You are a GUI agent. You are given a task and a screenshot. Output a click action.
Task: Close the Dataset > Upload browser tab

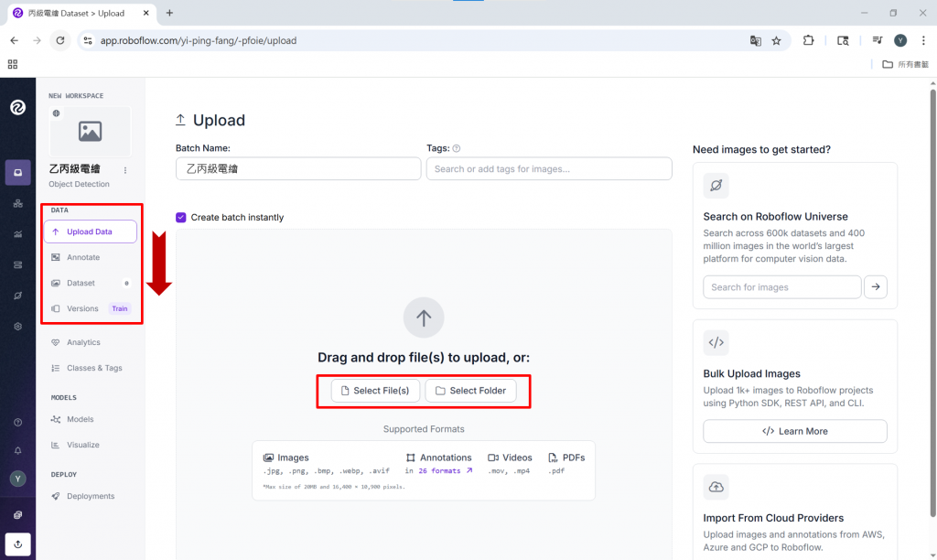coord(145,13)
